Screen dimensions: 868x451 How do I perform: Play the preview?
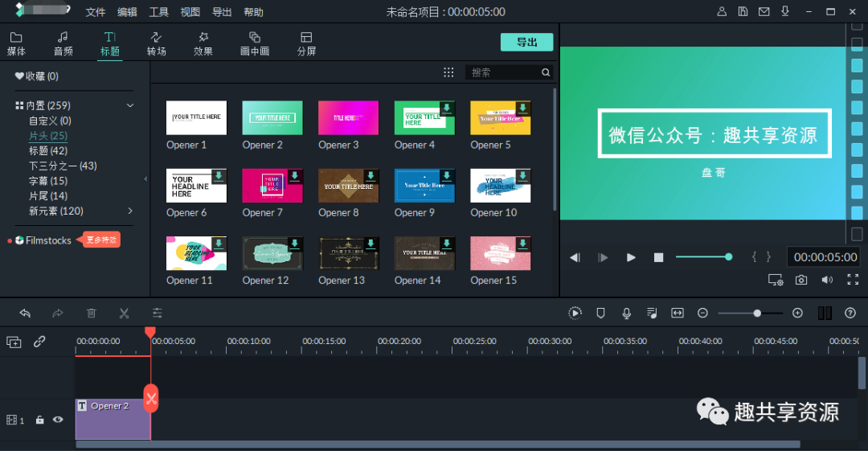[x=631, y=257]
